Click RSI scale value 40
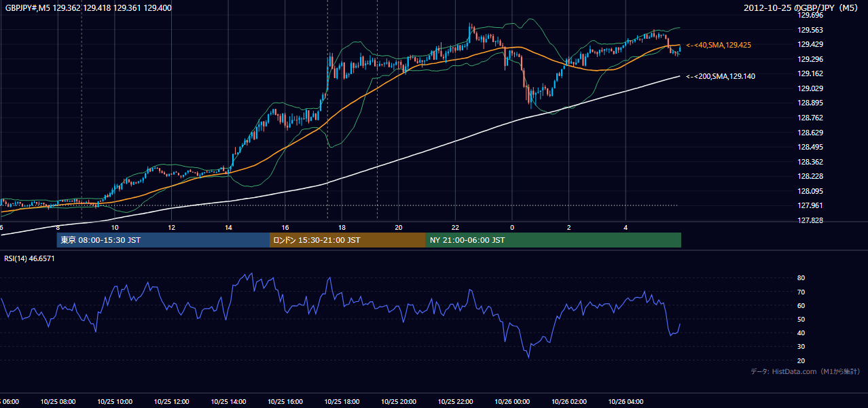The height and width of the screenshot is (408, 868). [801, 333]
